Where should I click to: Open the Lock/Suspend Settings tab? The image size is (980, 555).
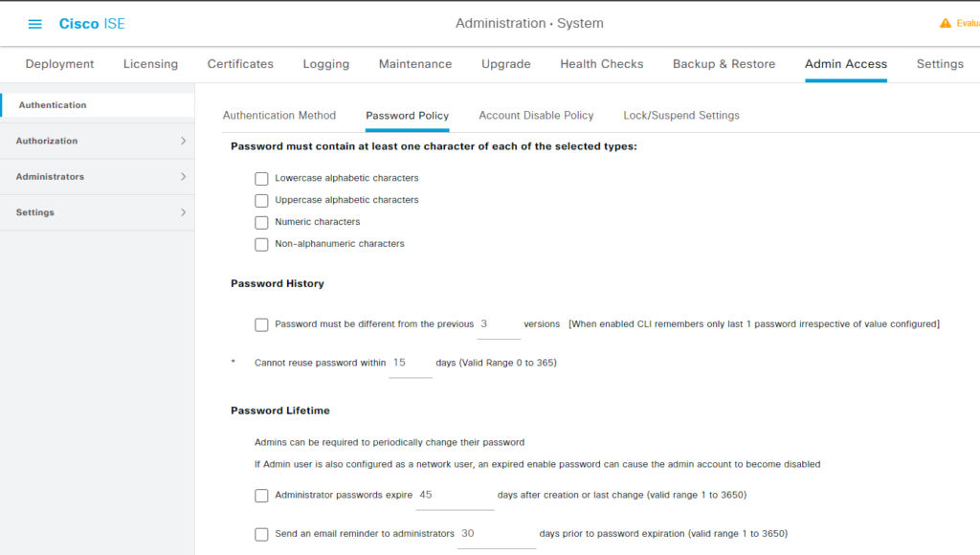tap(681, 116)
